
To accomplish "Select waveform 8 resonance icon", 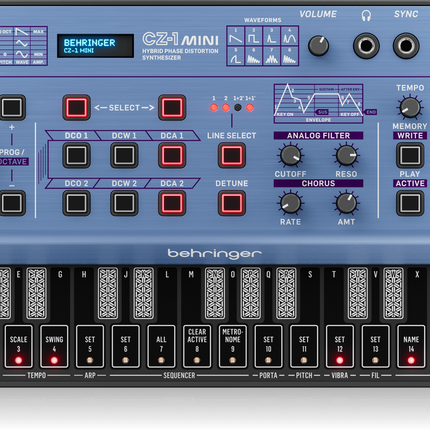I will click(289, 56).
